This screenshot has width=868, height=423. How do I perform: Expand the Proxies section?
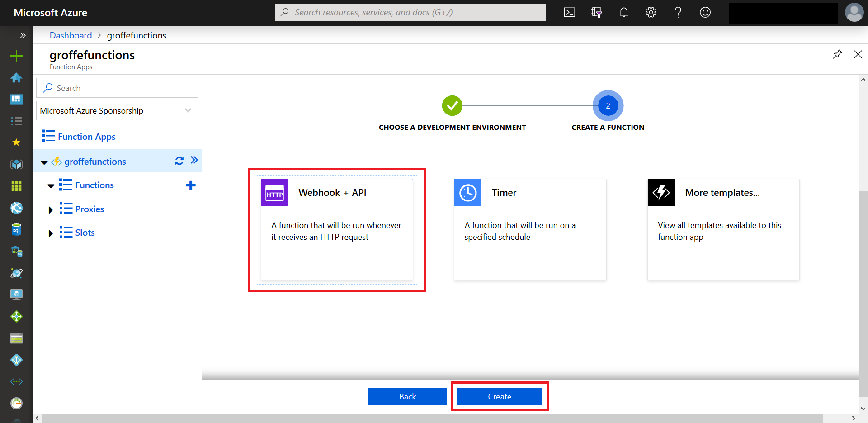[x=50, y=209]
